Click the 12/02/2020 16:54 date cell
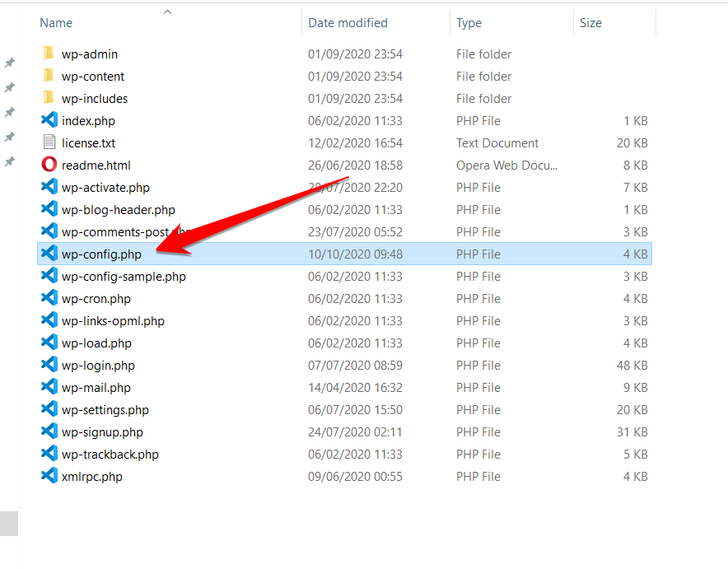Image resolution: width=728 pixels, height=569 pixels. tap(355, 143)
